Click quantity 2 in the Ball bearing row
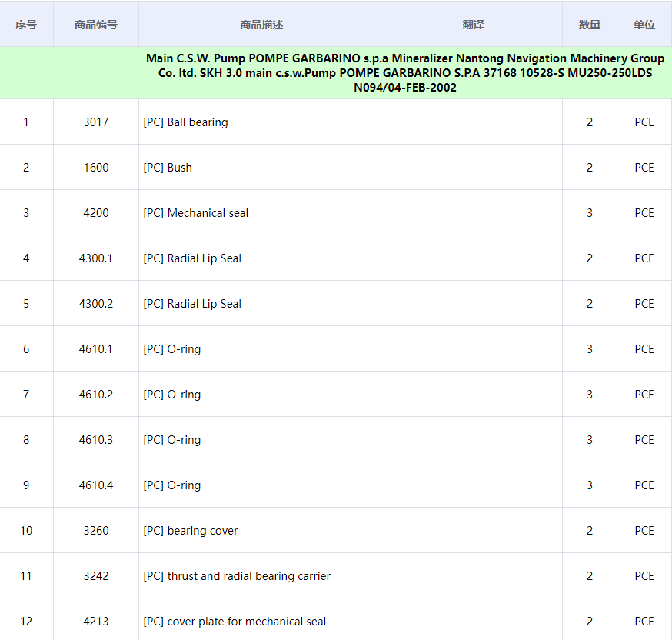 (590, 122)
